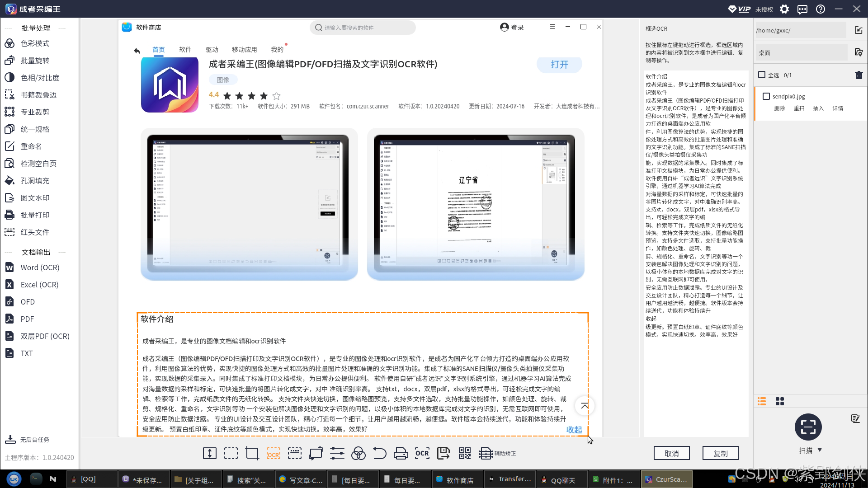Export as 双层PDF (OCR)
The height and width of the screenshot is (488, 868).
pyautogui.click(x=37, y=336)
